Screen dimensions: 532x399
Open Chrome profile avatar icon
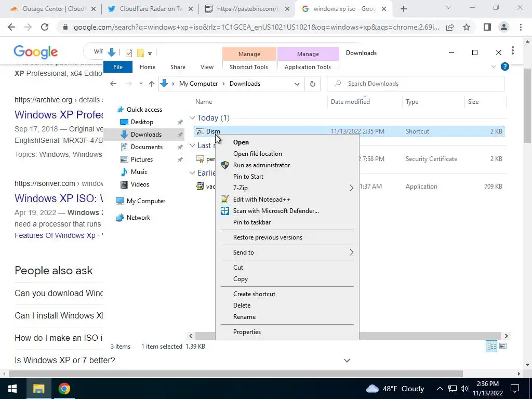click(504, 27)
